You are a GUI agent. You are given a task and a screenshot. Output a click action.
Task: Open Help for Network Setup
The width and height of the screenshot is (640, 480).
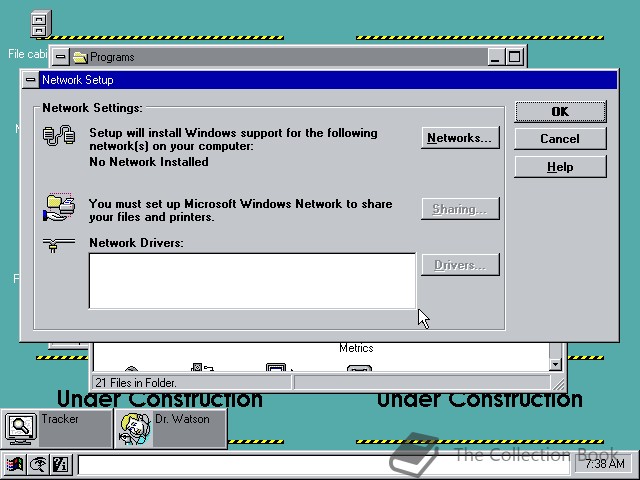[560, 167]
